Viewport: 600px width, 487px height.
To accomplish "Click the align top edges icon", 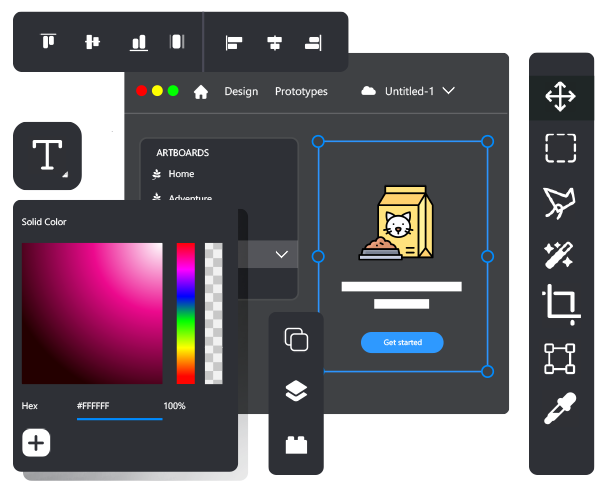I will tap(49, 41).
